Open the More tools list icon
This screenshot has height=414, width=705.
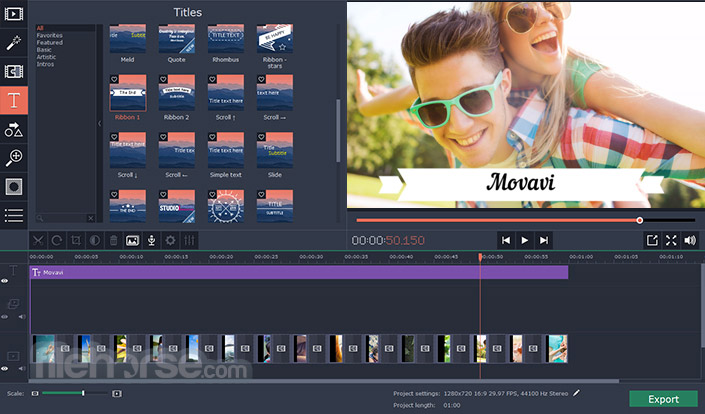pos(13,215)
